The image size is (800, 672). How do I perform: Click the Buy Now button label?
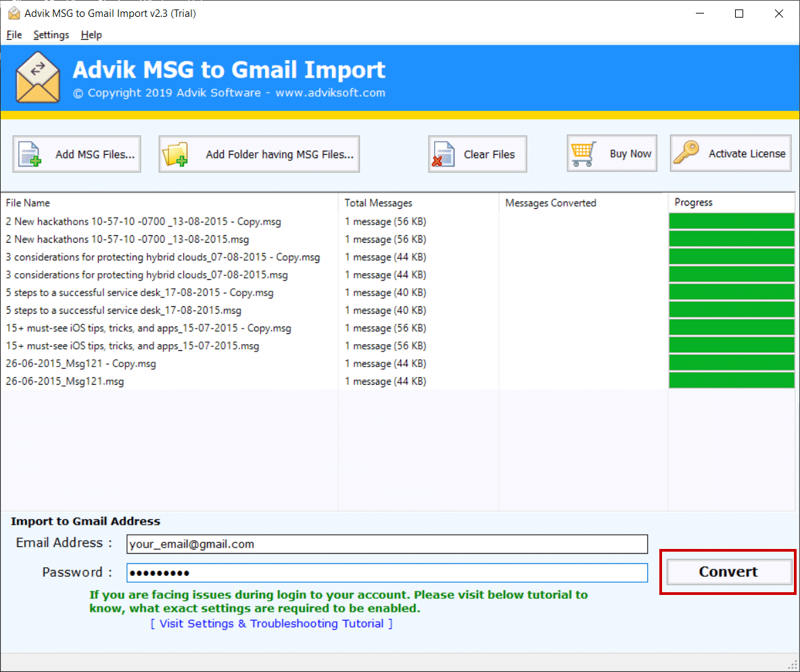click(631, 153)
